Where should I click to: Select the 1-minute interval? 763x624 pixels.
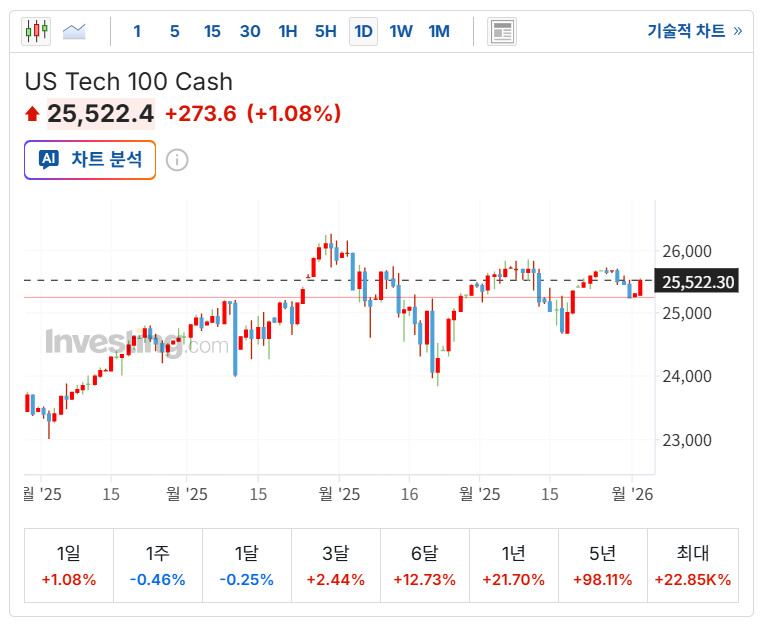[x=137, y=31]
